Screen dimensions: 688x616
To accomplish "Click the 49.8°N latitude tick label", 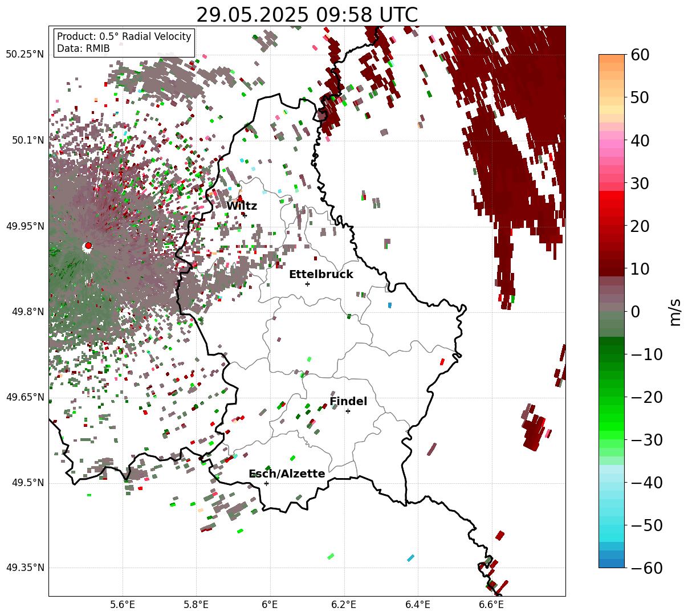I will pyautogui.click(x=27, y=312).
